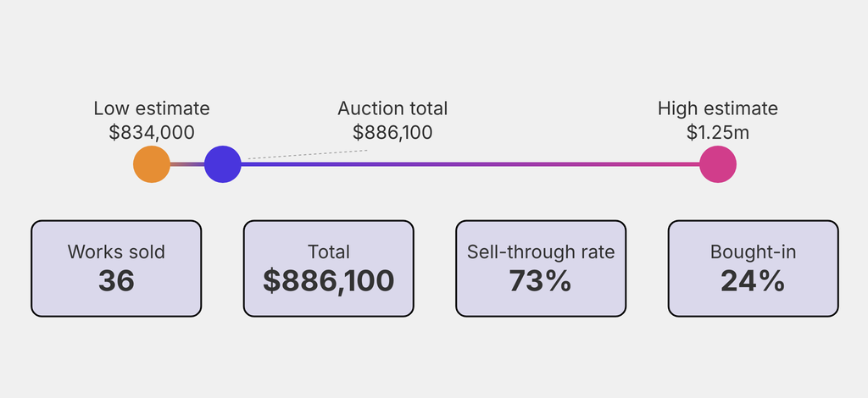Select the $834,000 low estimate value

[152, 132]
